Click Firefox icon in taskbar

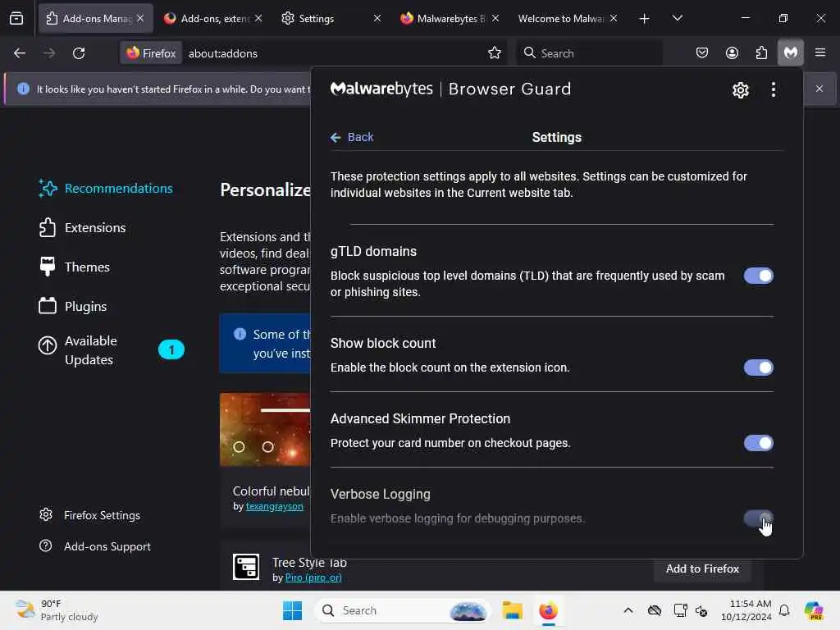click(548, 610)
